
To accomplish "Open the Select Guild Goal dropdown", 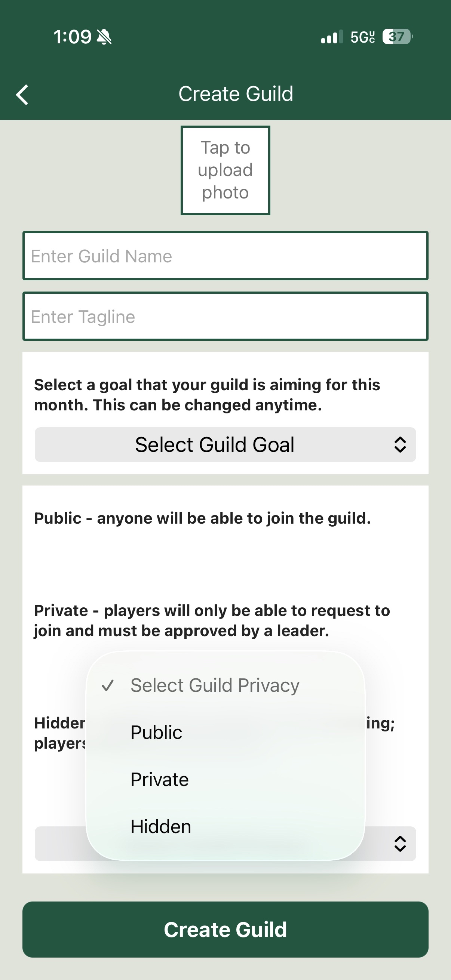I will (225, 444).
